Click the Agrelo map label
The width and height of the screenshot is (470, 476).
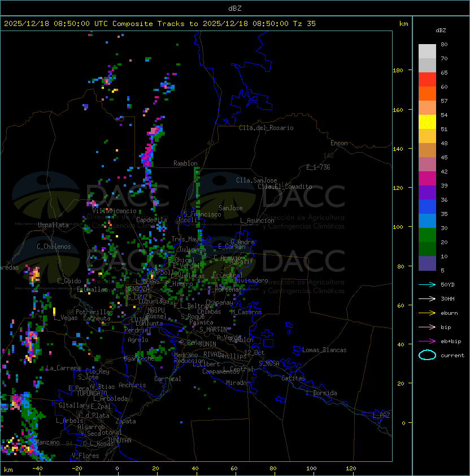click(x=138, y=340)
